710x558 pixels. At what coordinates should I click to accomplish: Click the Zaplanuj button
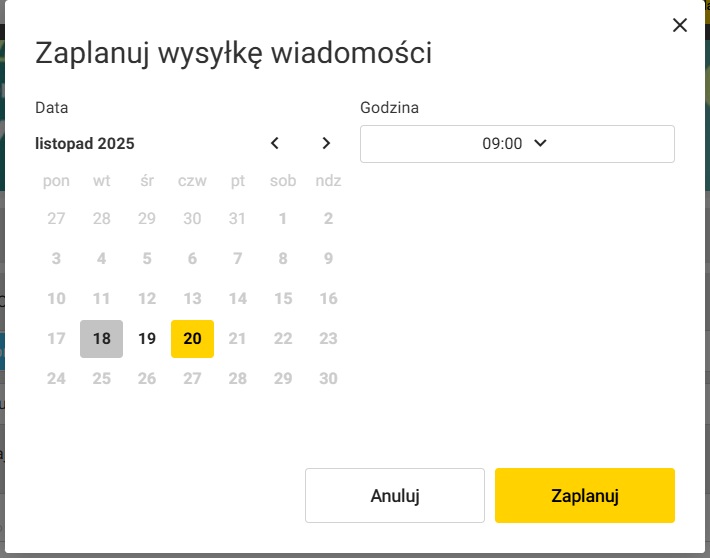tap(584, 495)
